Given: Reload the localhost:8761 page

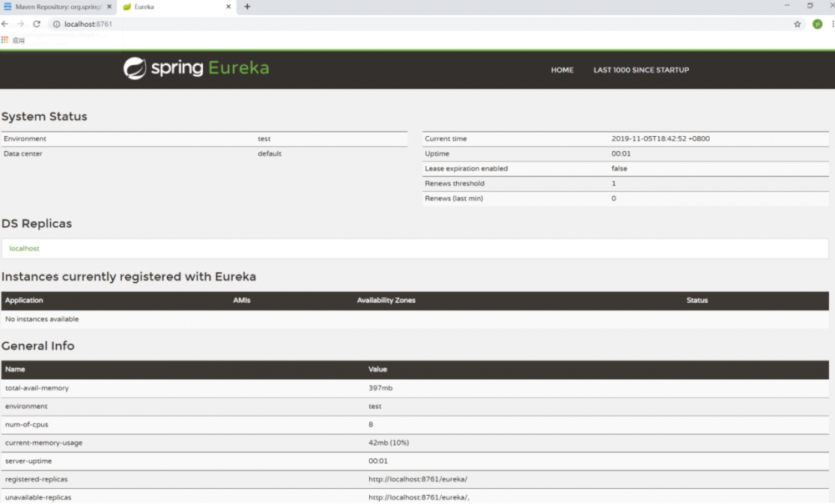Looking at the screenshot, I should [x=37, y=24].
